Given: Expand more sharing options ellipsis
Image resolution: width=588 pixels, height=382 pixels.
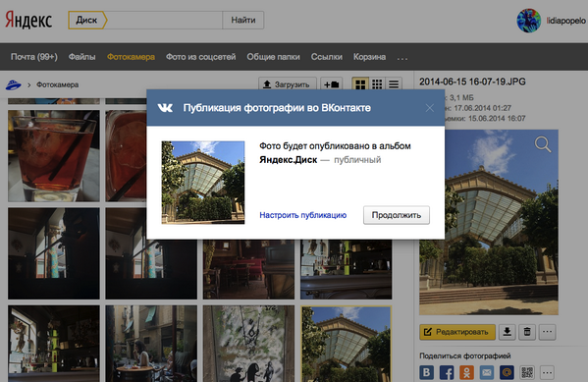Looking at the screenshot, I should 547,372.
